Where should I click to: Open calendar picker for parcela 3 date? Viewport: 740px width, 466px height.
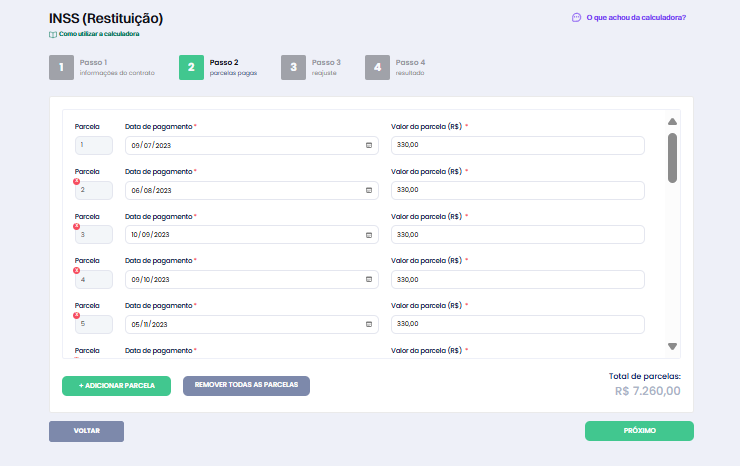[x=368, y=235]
